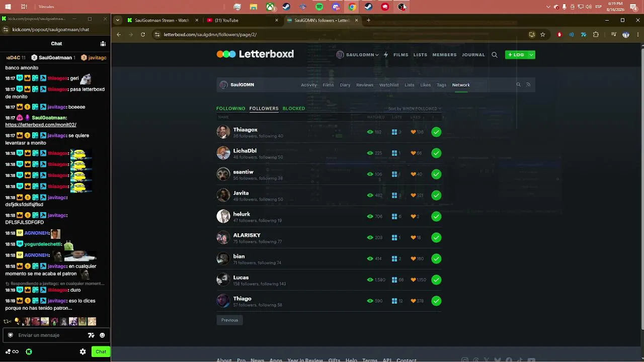Viewport: 644px width, 362px height.
Task: Switch to SaulGoatmaan Stream tab
Action: click(x=162, y=20)
